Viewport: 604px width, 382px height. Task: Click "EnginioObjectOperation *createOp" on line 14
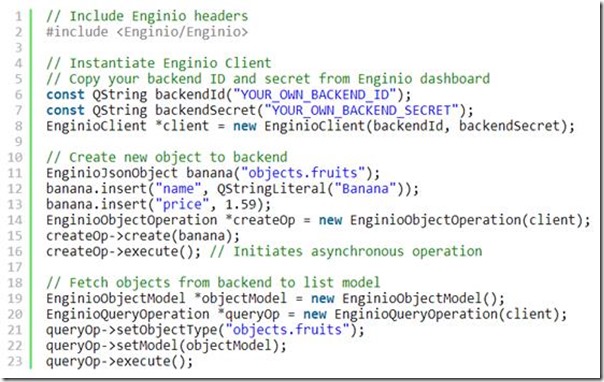point(171,220)
